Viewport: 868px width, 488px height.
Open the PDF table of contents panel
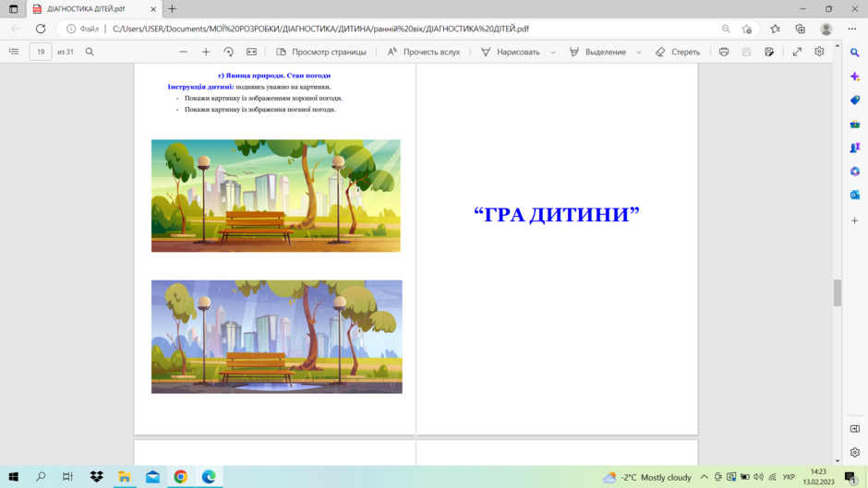[x=14, y=52]
